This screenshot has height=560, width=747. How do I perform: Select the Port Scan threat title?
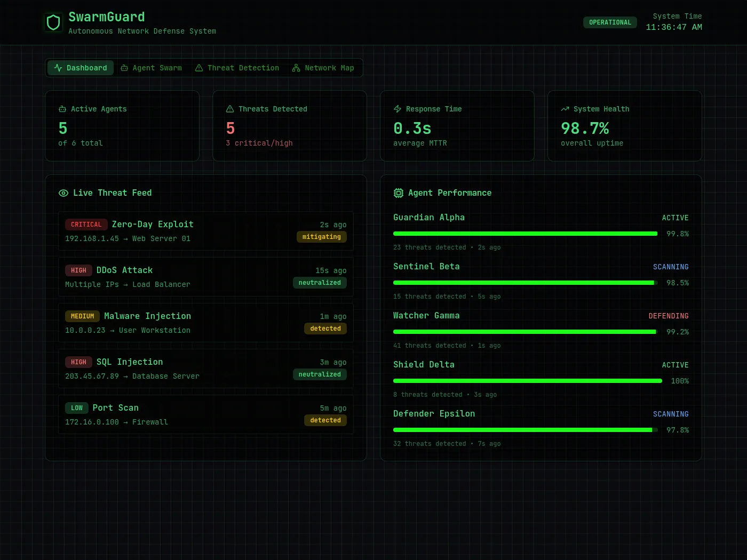click(x=115, y=408)
